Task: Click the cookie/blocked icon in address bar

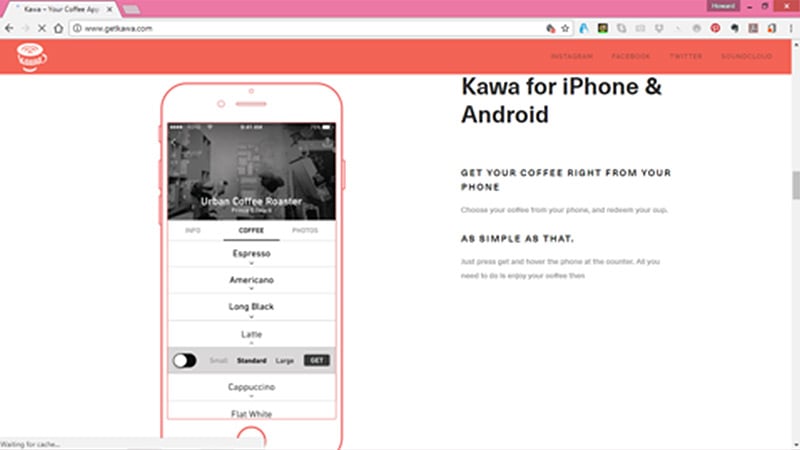Action: pos(551,29)
